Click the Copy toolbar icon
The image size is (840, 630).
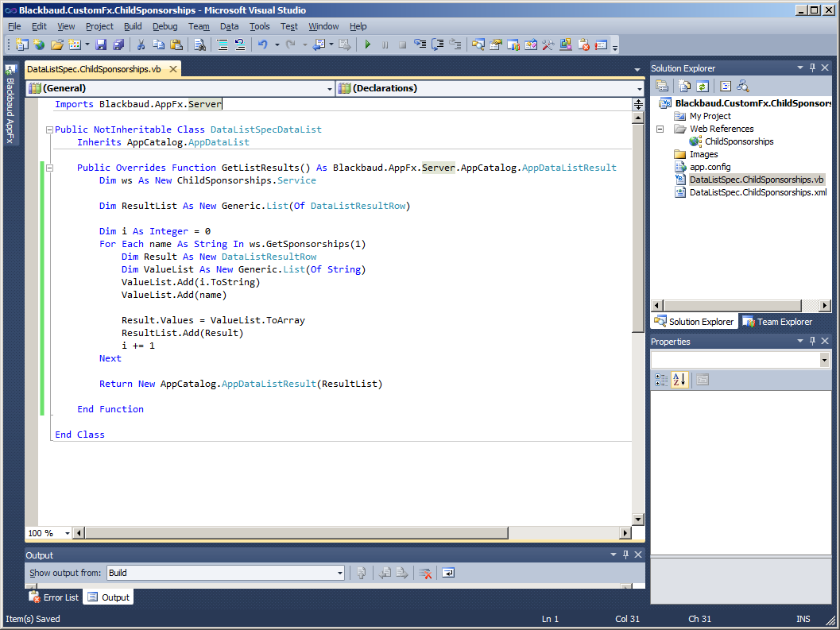159,45
